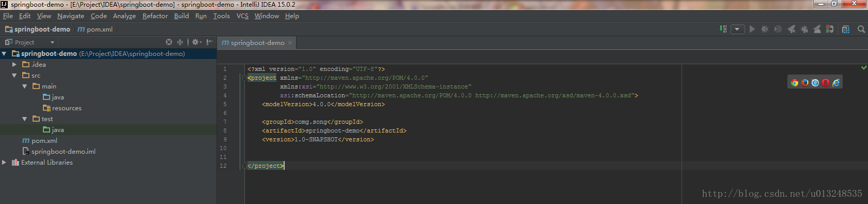Click the Debug bug icon
This screenshot has width=868, height=204.
coord(765,29)
